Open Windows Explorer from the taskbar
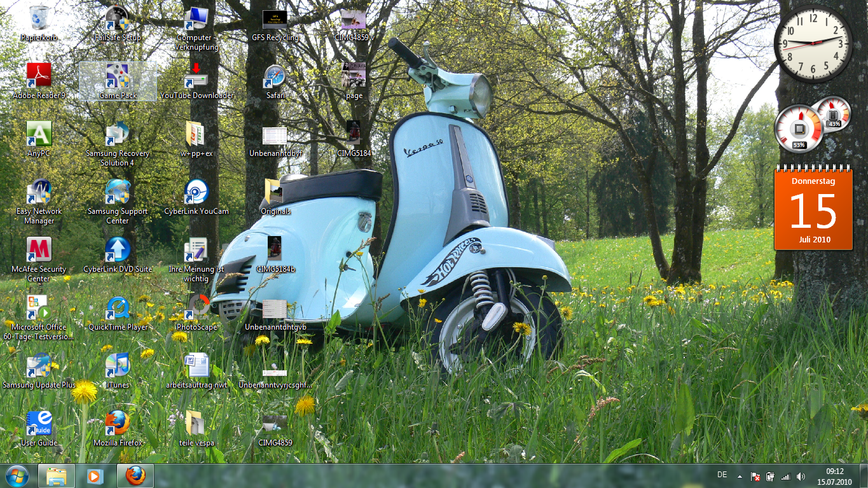This screenshot has height=488, width=868. [x=57, y=476]
